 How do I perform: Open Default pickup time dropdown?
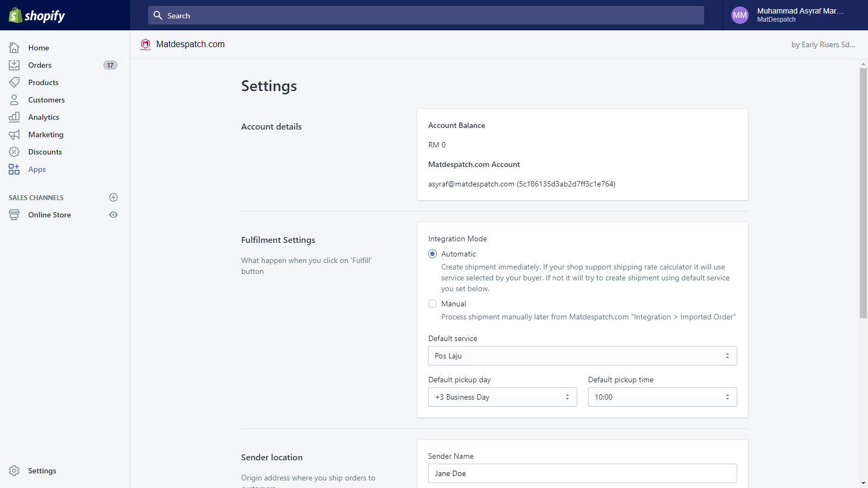[662, 397]
